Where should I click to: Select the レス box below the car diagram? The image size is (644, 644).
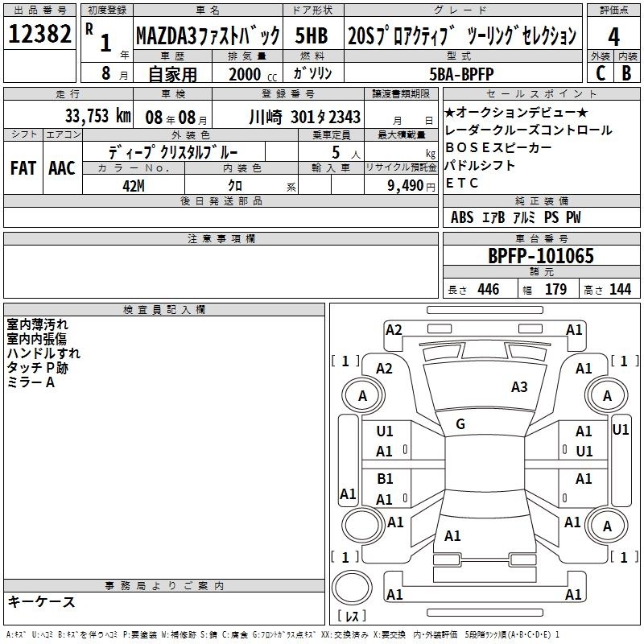[x=351, y=617]
